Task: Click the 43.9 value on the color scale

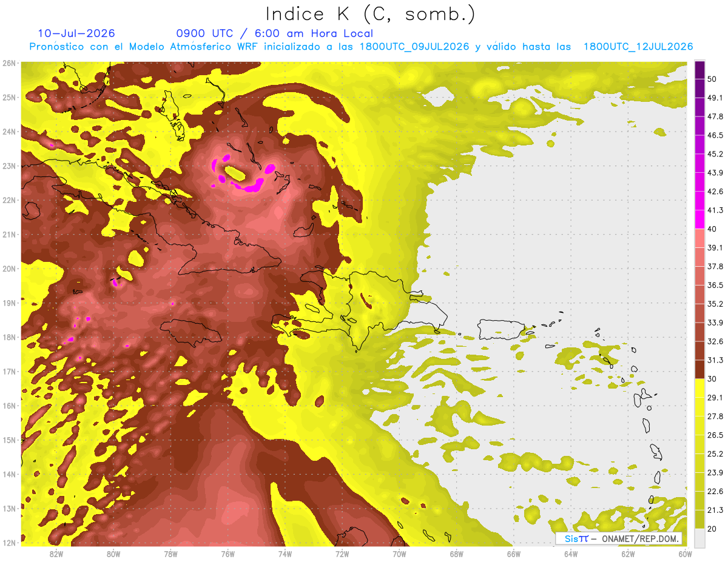Action: (715, 173)
